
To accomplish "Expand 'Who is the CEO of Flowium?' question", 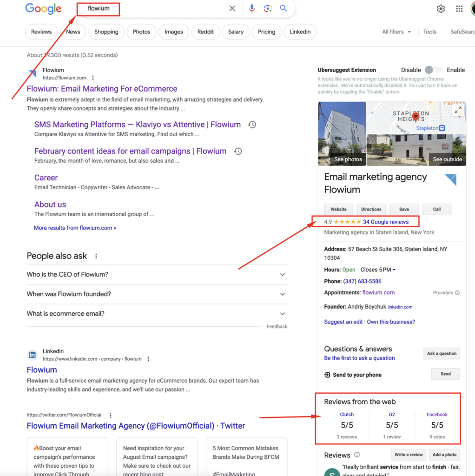I will pyautogui.click(x=157, y=274).
